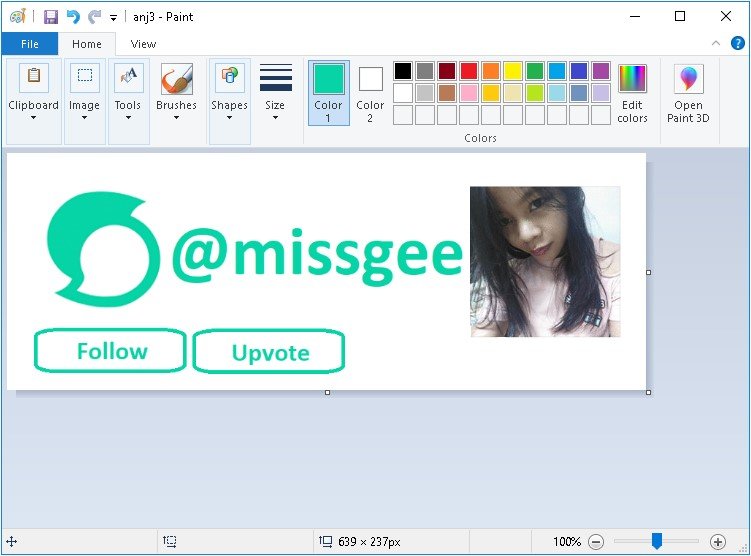Expand the Tools dropdown arrow
Screen dimensions: 751x556
128,118
